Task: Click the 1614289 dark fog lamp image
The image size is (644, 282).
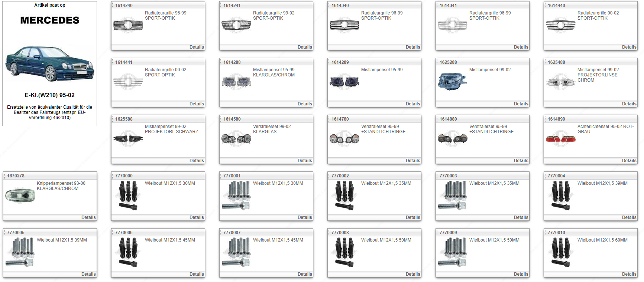Action: 344,82
